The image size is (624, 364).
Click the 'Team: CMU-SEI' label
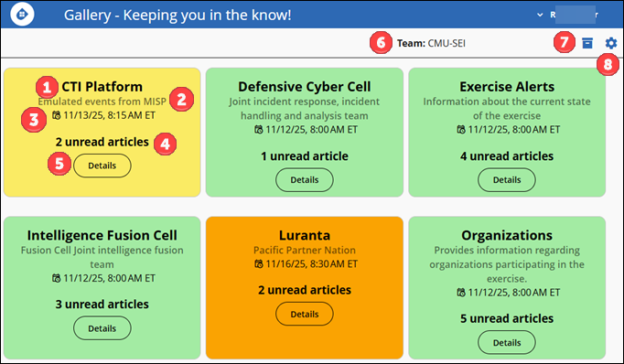coord(431,43)
